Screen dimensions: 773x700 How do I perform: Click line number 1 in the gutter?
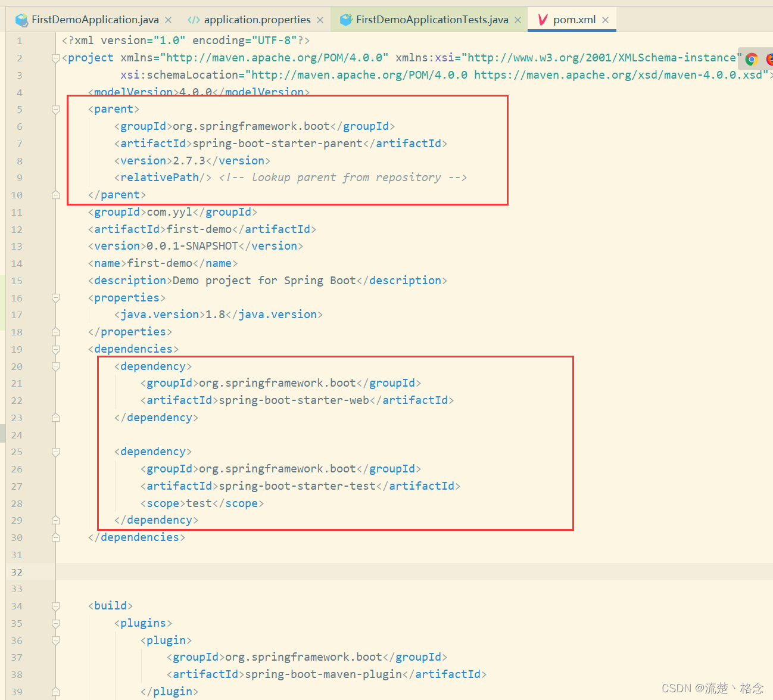point(20,41)
